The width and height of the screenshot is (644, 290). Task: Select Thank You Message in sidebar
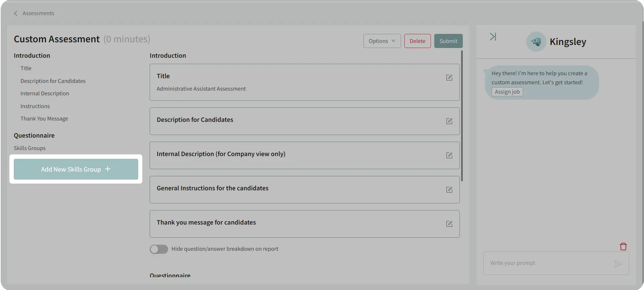pyautogui.click(x=44, y=119)
